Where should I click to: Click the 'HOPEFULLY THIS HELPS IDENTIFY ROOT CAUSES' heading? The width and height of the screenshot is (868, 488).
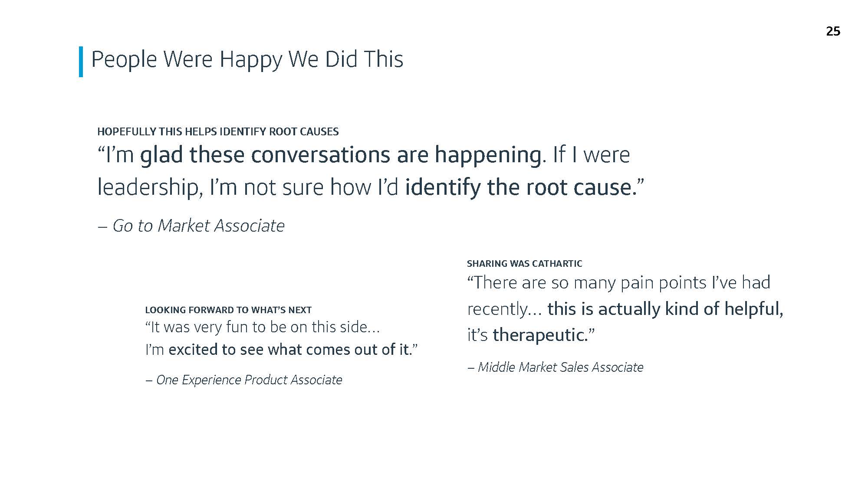pos(218,131)
